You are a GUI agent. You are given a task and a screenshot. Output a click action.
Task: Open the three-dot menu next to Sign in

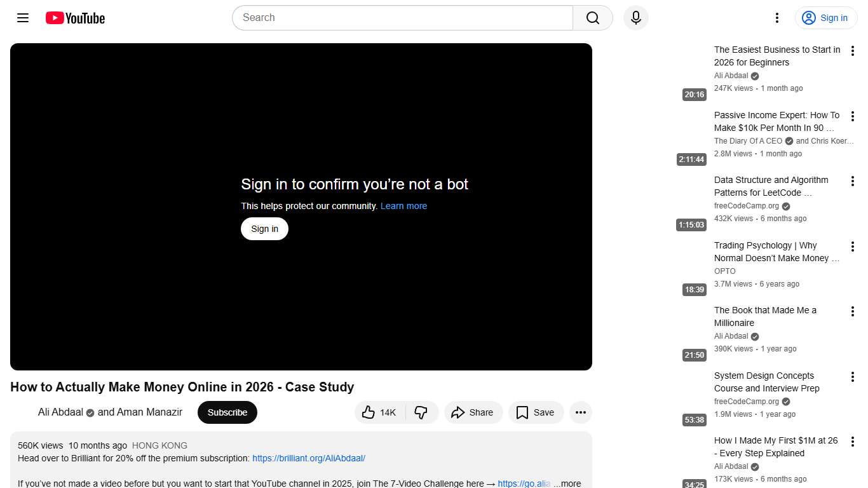(x=776, y=18)
